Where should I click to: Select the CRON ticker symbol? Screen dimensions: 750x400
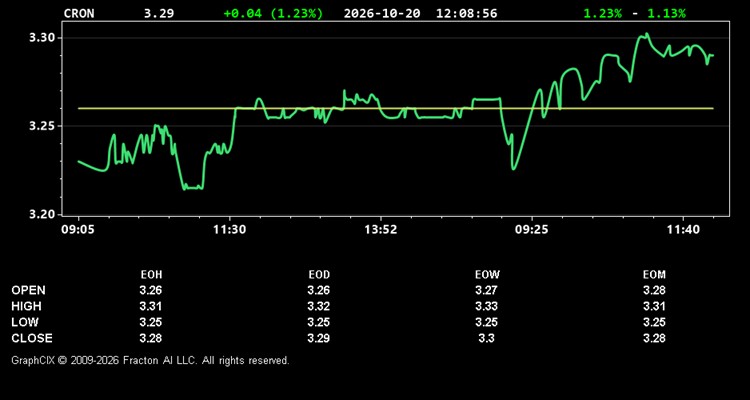click(79, 13)
